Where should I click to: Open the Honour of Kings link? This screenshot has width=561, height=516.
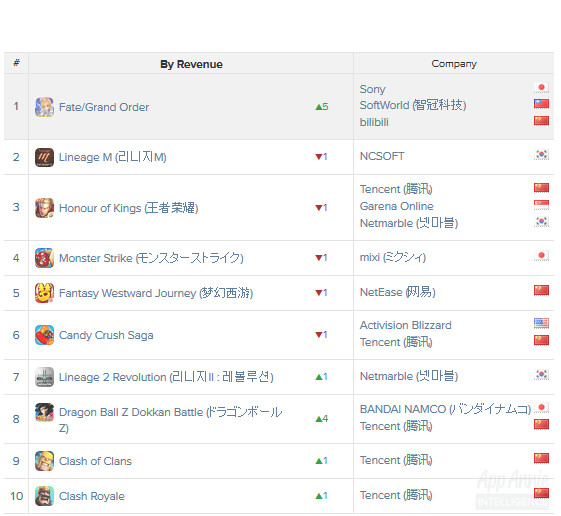(x=128, y=208)
